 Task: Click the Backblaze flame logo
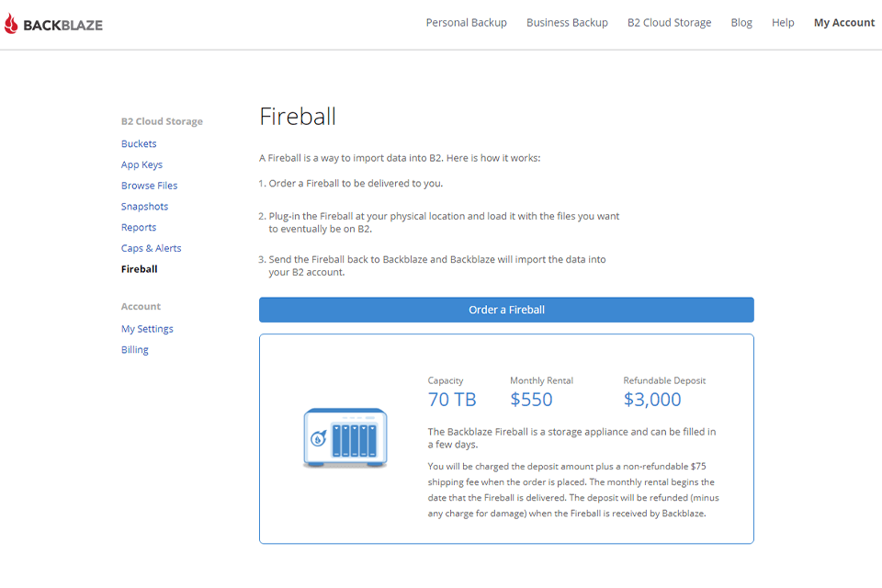click(x=12, y=25)
